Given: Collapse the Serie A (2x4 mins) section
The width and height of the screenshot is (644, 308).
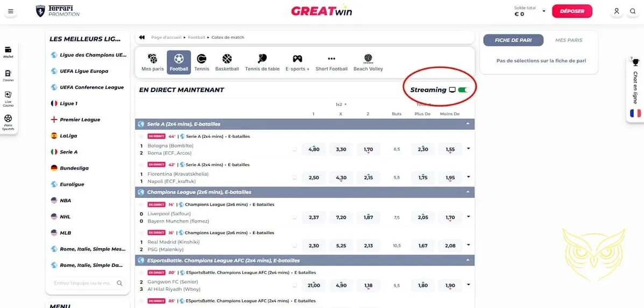Looking at the screenshot, I should pyautogui.click(x=468, y=124).
